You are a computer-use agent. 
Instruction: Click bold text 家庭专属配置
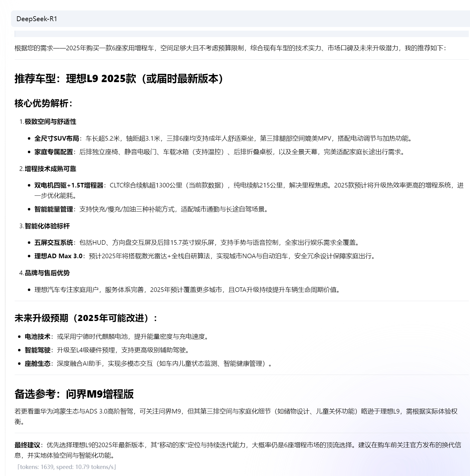click(54, 152)
